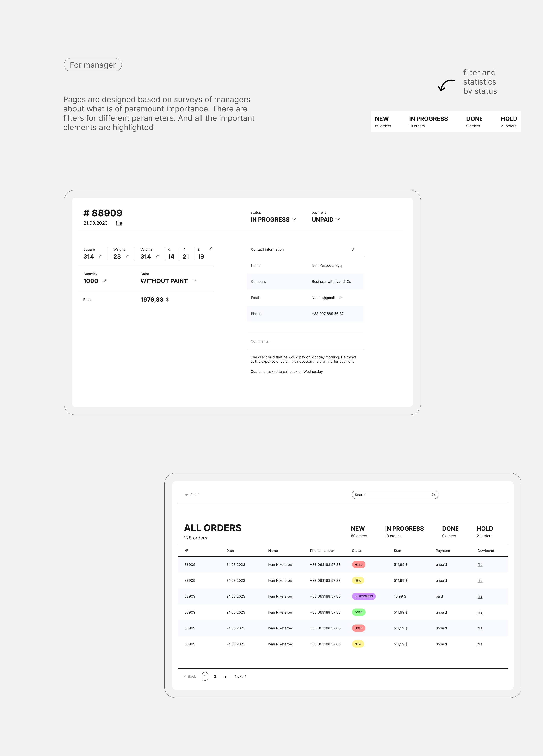
Task: Click the purple IN PROGRESS status badge
Action: (x=364, y=596)
